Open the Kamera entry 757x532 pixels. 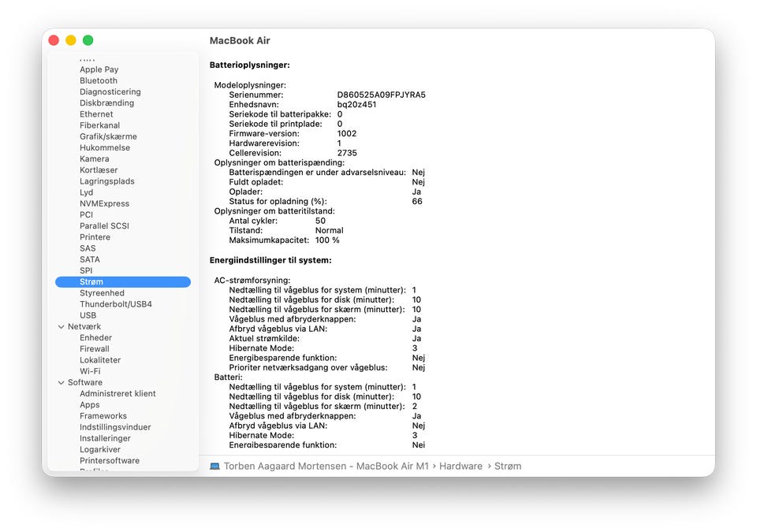(x=94, y=159)
